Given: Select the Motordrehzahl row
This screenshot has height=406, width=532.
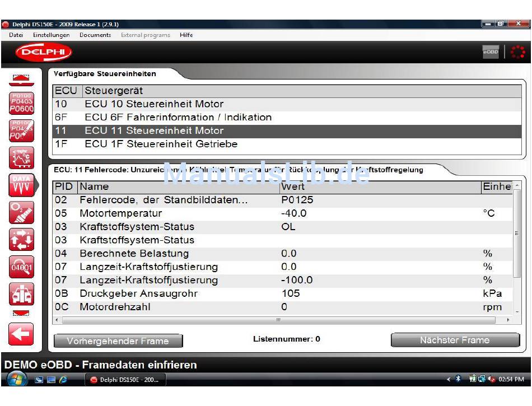Looking at the screenshot, I should [x=283, y=307].
